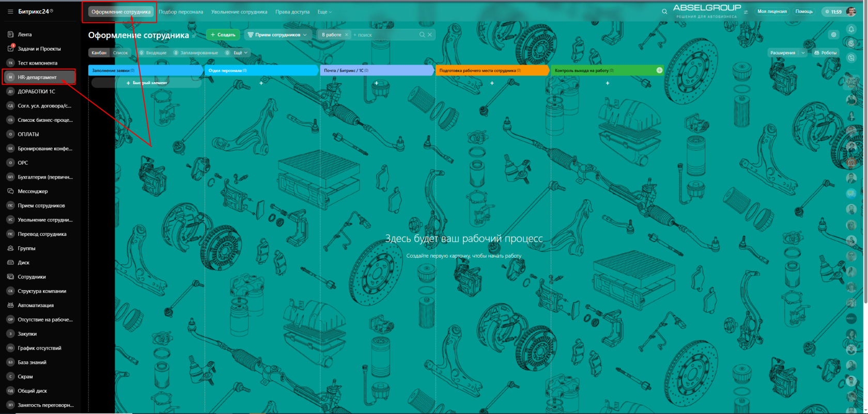The height and width of the screenshot is (414, 868).
Task: Open the hamburger menu next to Битрикс24
Action: (x=10, y=11)
